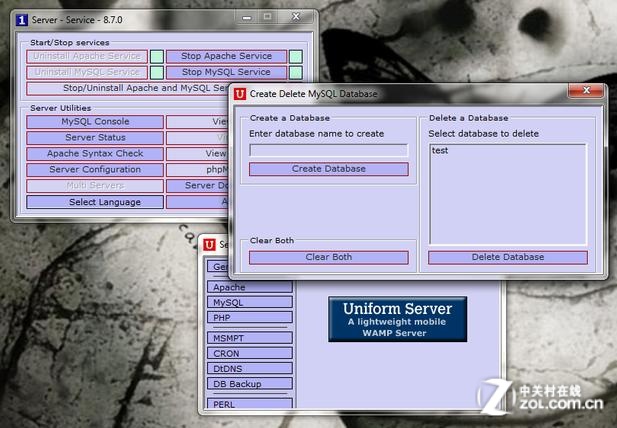Click the Stop Apache Service button

(226, 56)
